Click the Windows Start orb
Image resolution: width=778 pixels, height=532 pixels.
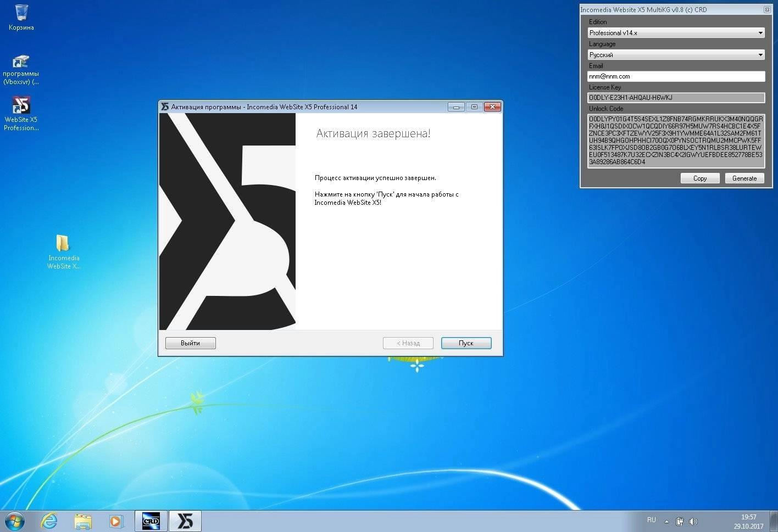14,521
